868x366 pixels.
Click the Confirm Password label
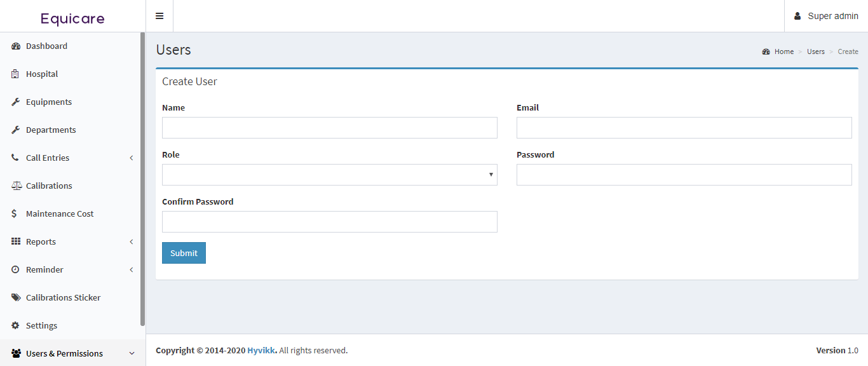pos(198,201)
